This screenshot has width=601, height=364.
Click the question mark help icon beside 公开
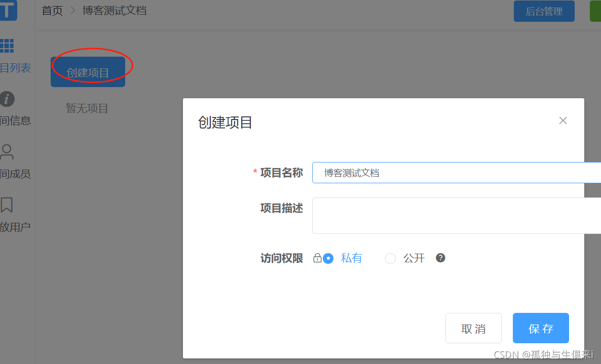tap(440, 258)
